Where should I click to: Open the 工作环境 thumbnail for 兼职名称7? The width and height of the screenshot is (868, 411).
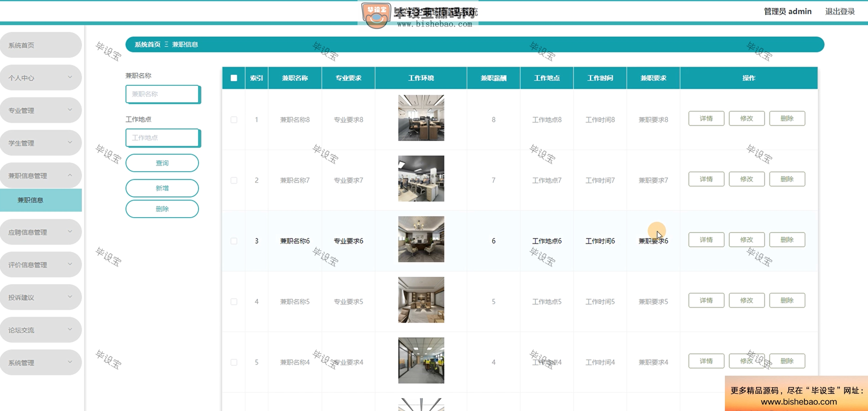tap(421, 178)
